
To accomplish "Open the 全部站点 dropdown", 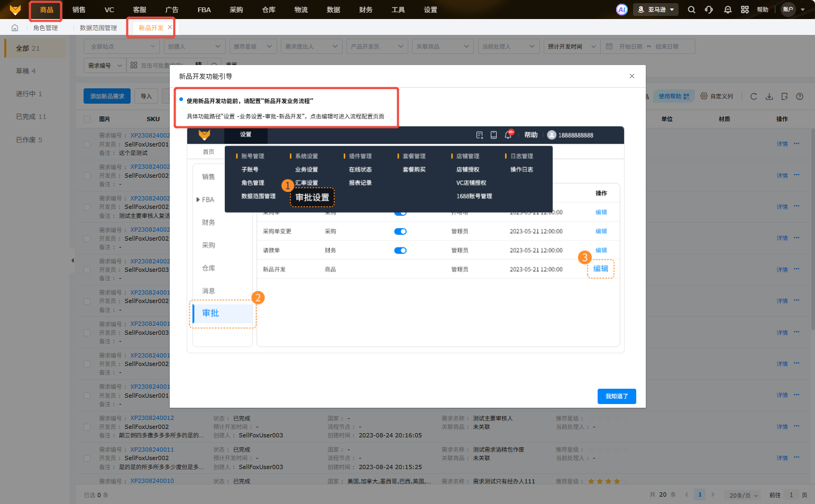I will [x=122, y=47].
